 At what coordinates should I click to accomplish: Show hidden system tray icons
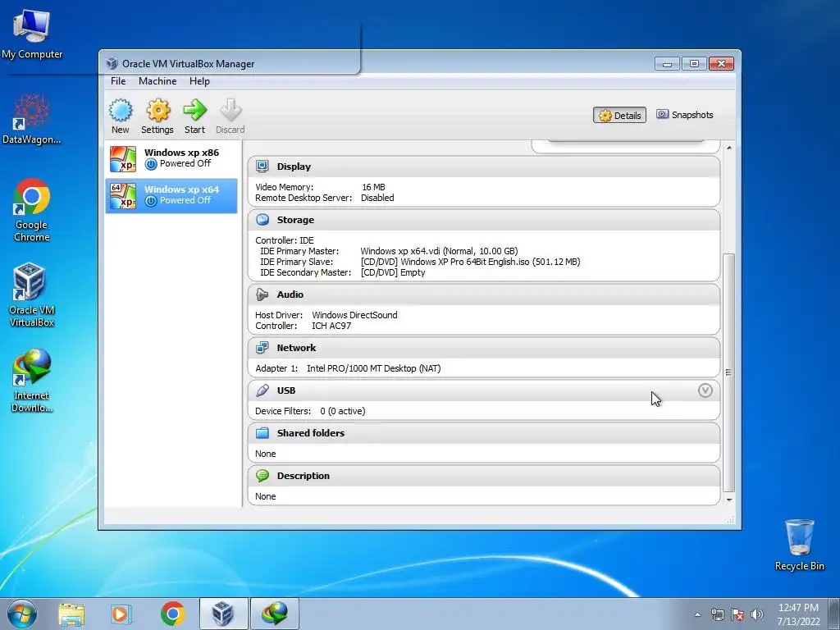click(x=697, y=614)
